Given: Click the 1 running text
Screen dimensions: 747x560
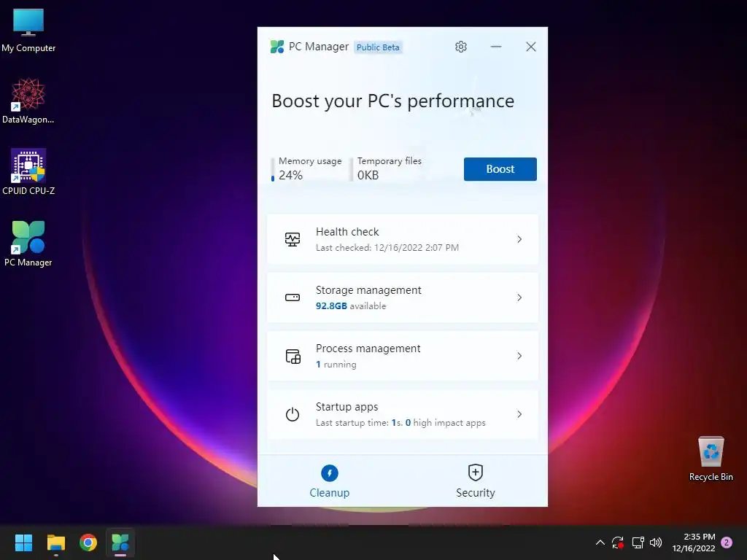Looking at the screenshot, I should point(336,365).
